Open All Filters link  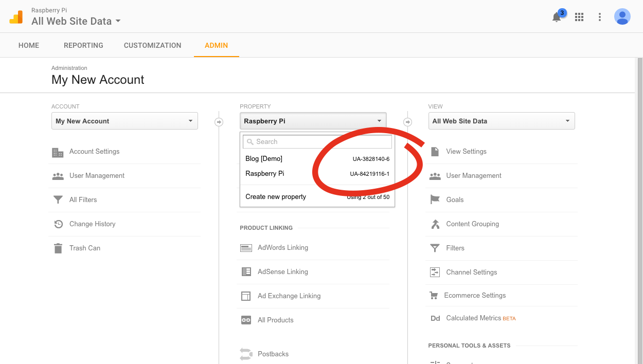[83, 200]
